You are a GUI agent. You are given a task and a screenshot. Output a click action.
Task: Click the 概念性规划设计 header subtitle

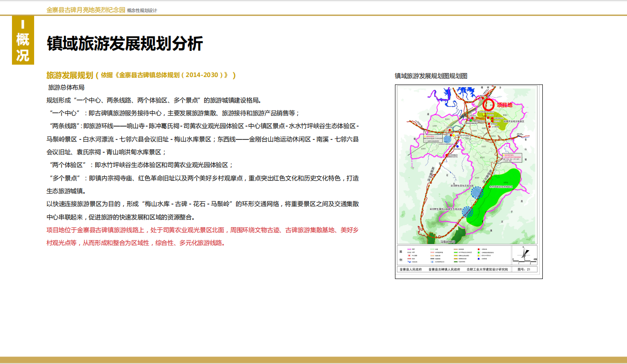(142, 10)
